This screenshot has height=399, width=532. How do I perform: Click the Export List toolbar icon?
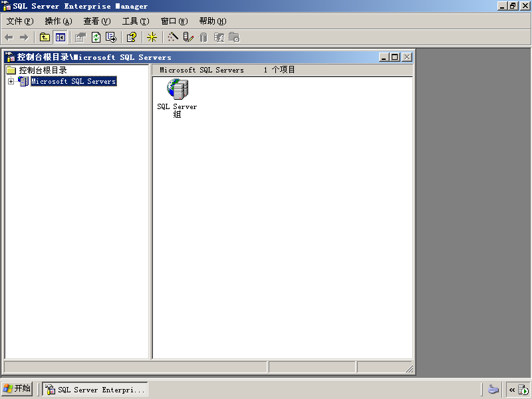click(x=111, y=37)
